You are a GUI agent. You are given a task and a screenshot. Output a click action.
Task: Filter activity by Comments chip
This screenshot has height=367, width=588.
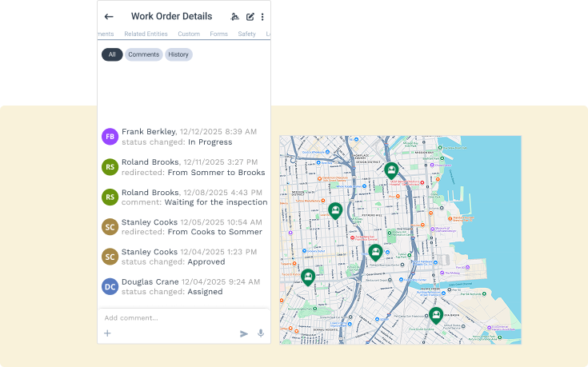pyautogui.click(x=144, y=54)
